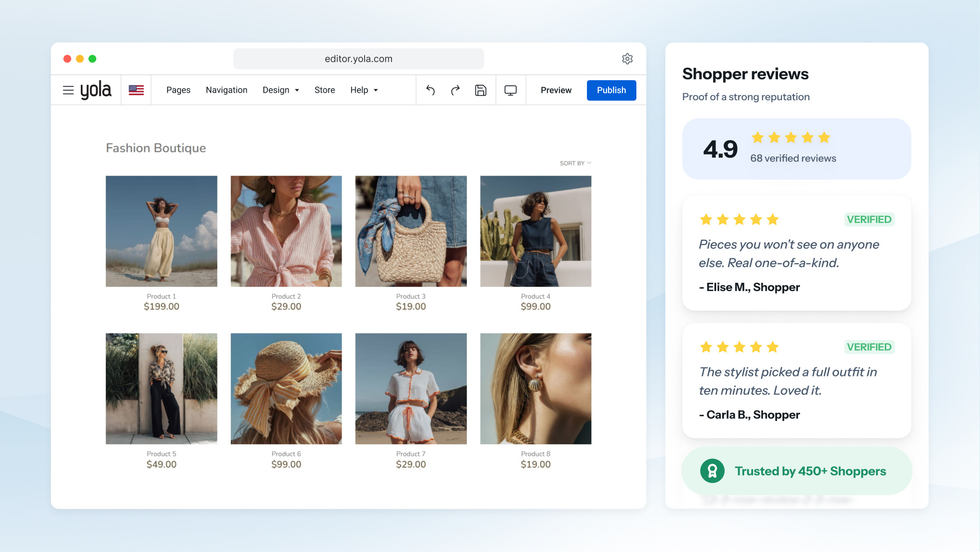
Task: Select Product 5 black pants thumbnail
Action: [x=162, y=388]
